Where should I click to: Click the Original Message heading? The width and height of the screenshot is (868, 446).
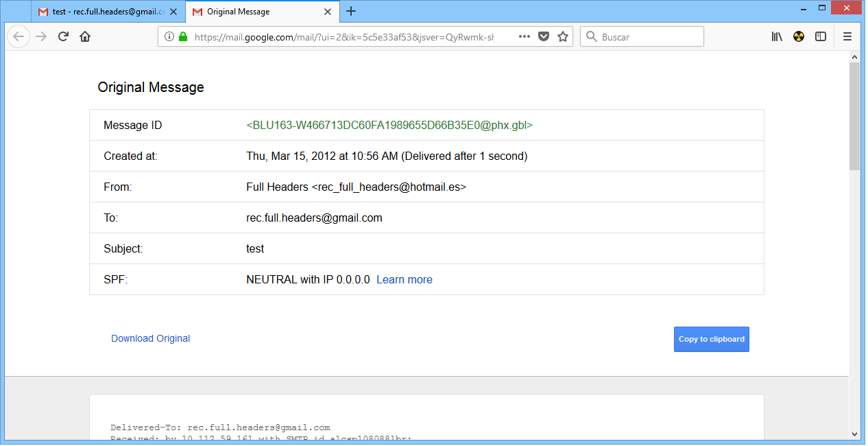151,87
